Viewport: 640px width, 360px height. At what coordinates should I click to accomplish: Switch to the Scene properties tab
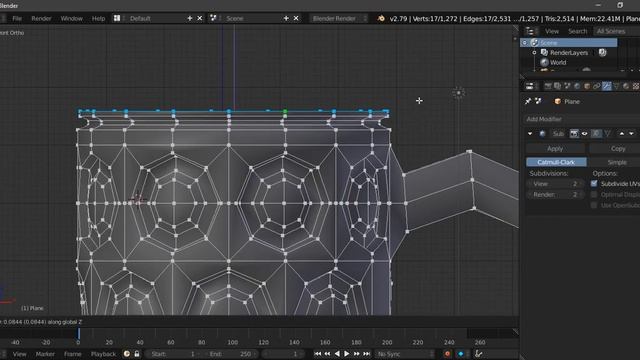coord(567,86)
